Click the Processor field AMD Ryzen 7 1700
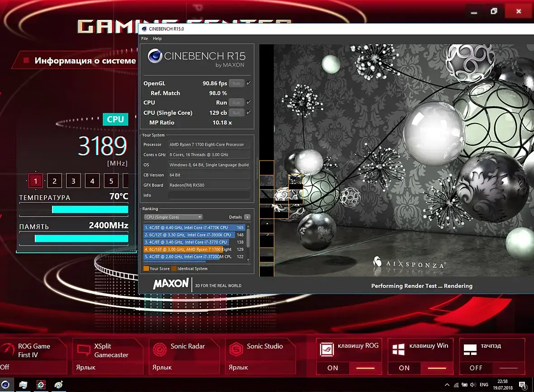Image resolution: width=534 pixels, height=392 pixels. click(209, 145)
